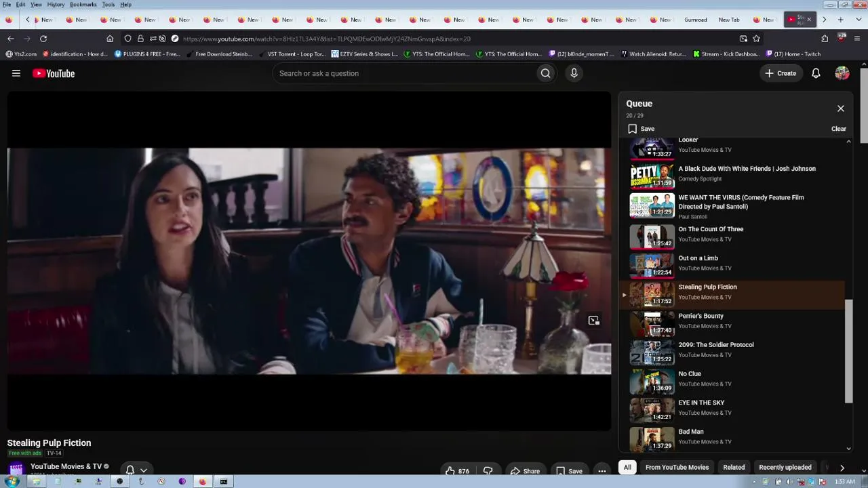The width and height of the screenshot is (868, 488).
Task: Open the YouTube Movies & TV channel avatar
Action: coord(16,468)
